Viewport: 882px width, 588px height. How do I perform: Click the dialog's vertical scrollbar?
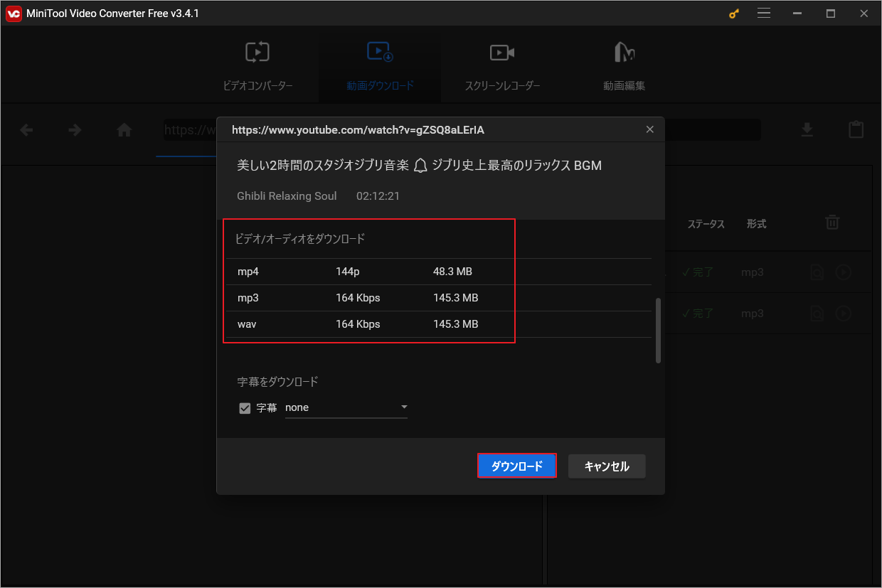coord(658,331)
